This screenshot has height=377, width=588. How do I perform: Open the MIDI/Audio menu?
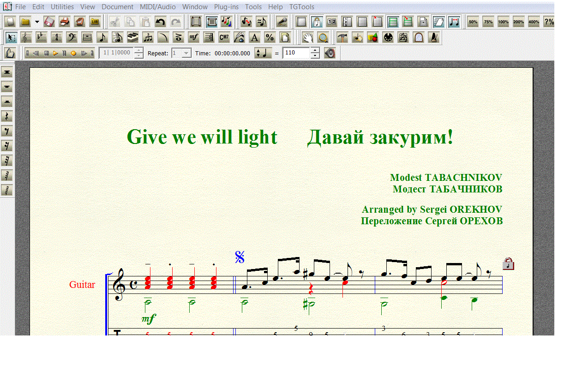158,7
